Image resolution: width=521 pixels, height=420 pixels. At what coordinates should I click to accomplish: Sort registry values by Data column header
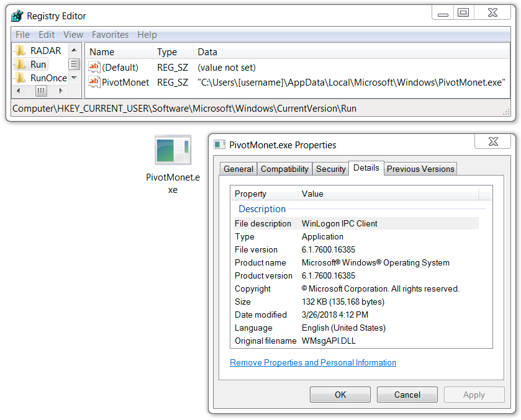click(x=351, y=51)
